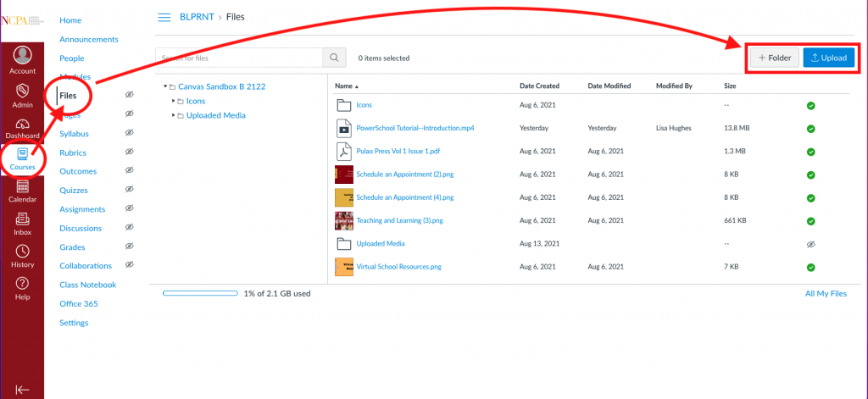Viewport: 868px width, 399px height.
Task: Toggle the hamburger course menu icon
Action: [165, 17]
